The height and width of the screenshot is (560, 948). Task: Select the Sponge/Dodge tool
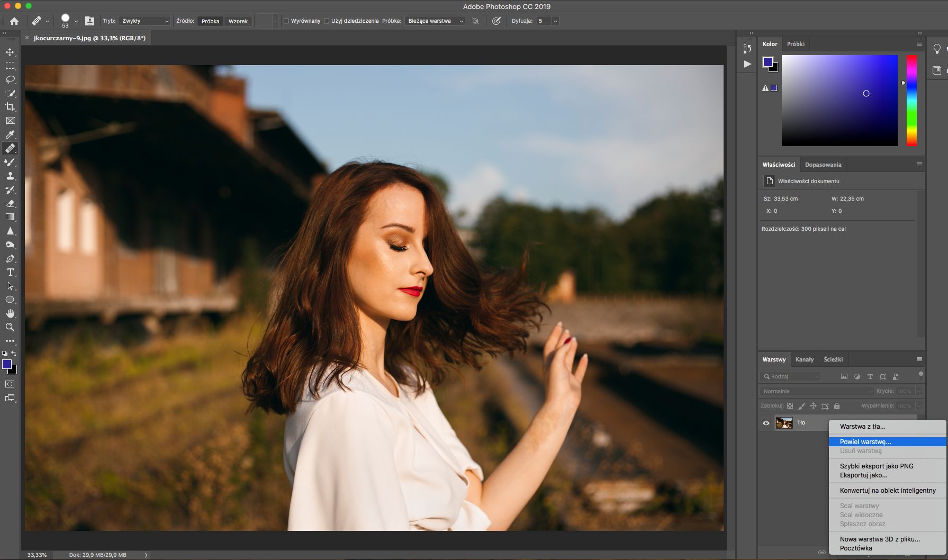click(10, 245)
